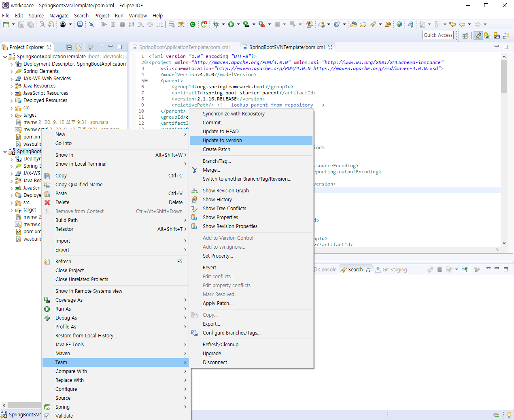Click the Open Type folder icon

point(353,24)
